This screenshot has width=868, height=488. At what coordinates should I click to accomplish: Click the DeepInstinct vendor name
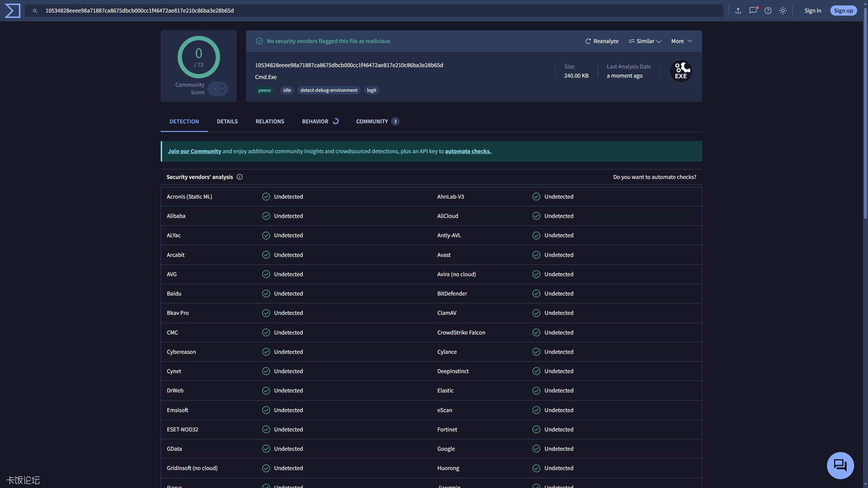tap(453, 371)
